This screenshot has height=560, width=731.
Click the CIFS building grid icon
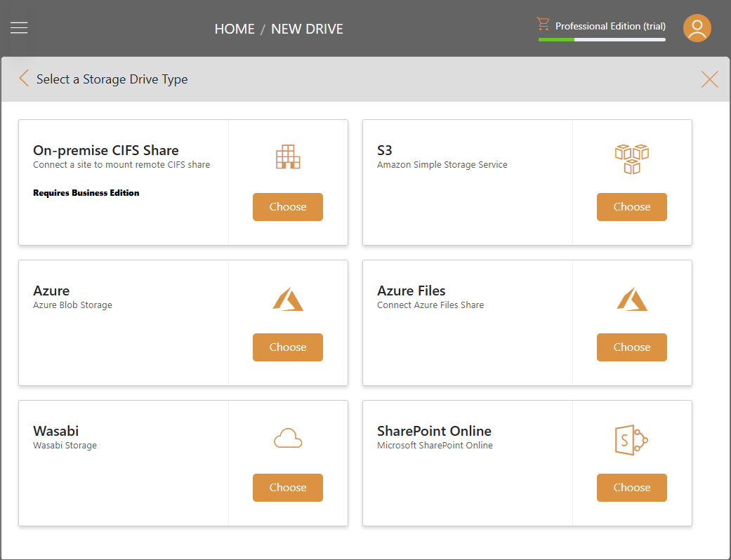point(288,156)
